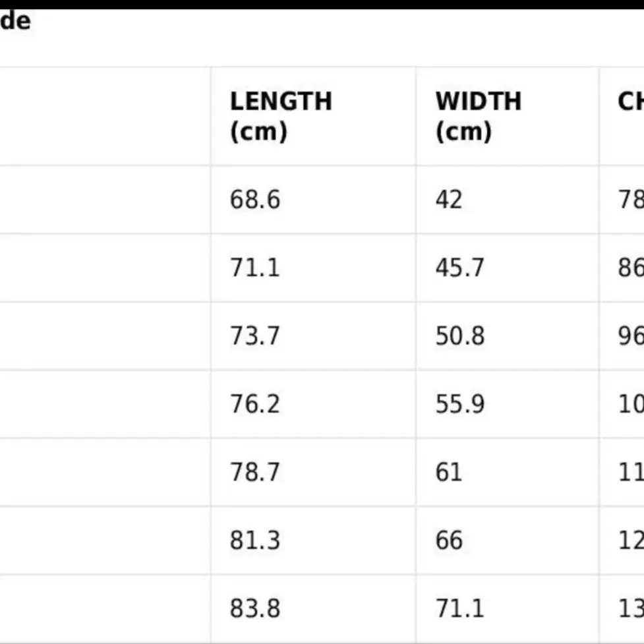Click the partially visible CH column header
This screenshot has width=644, height=644.
(630, 102)
